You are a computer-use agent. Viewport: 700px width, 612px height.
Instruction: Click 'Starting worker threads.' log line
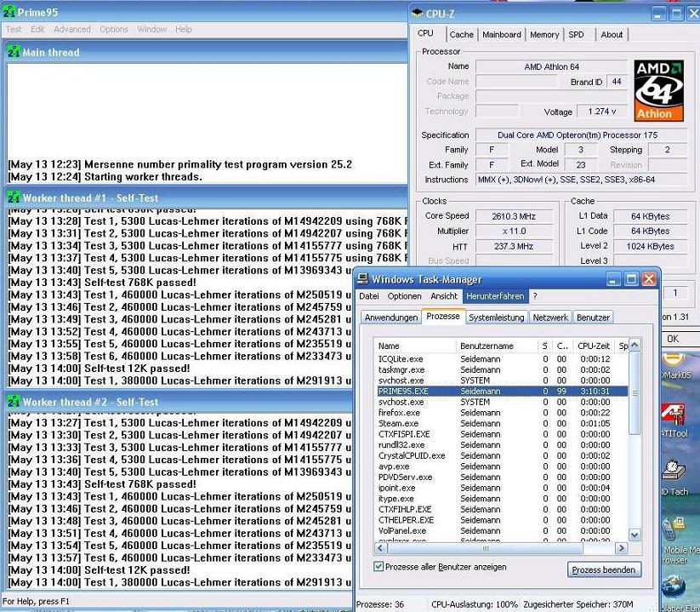pos(143,177)
